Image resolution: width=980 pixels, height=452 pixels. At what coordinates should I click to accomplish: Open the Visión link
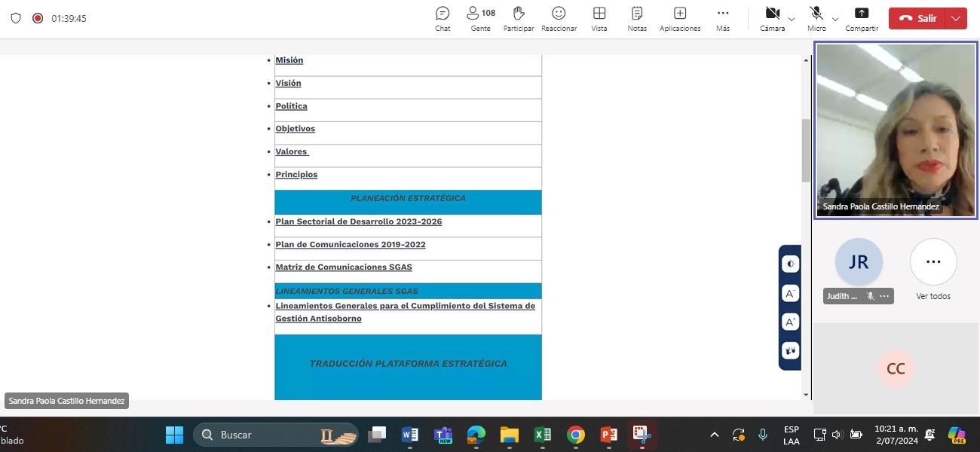point(288,83)
